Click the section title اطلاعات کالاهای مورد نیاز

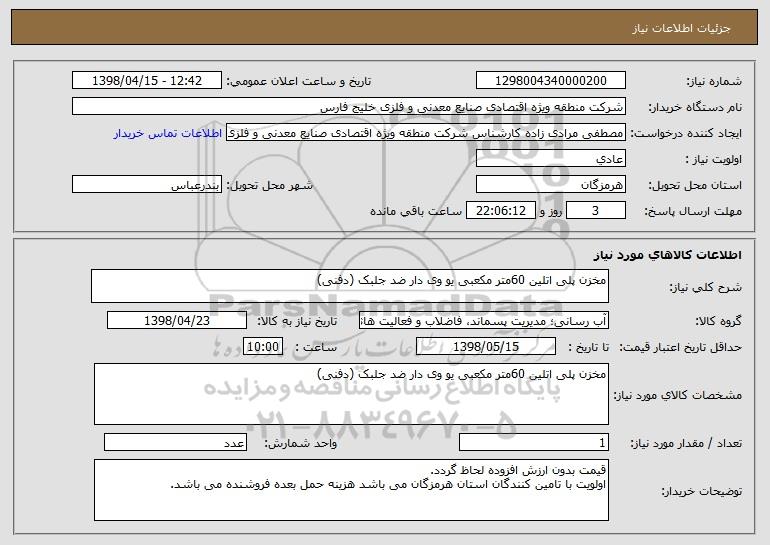pyautogui.click(x=667, y=255)
